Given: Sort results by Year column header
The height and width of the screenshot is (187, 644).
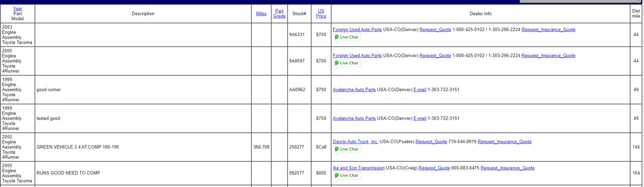Looking at the screenshot, I should (x=18, y=9).
